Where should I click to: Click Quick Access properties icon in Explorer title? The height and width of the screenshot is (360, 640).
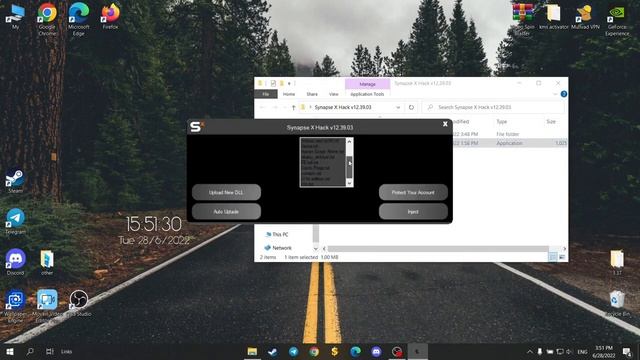(x=273, y=83)
